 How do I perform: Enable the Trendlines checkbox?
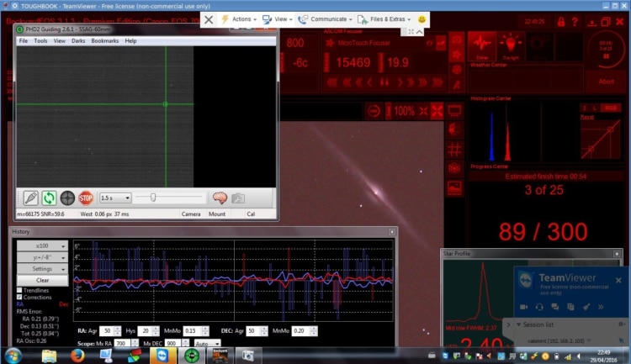19,290
